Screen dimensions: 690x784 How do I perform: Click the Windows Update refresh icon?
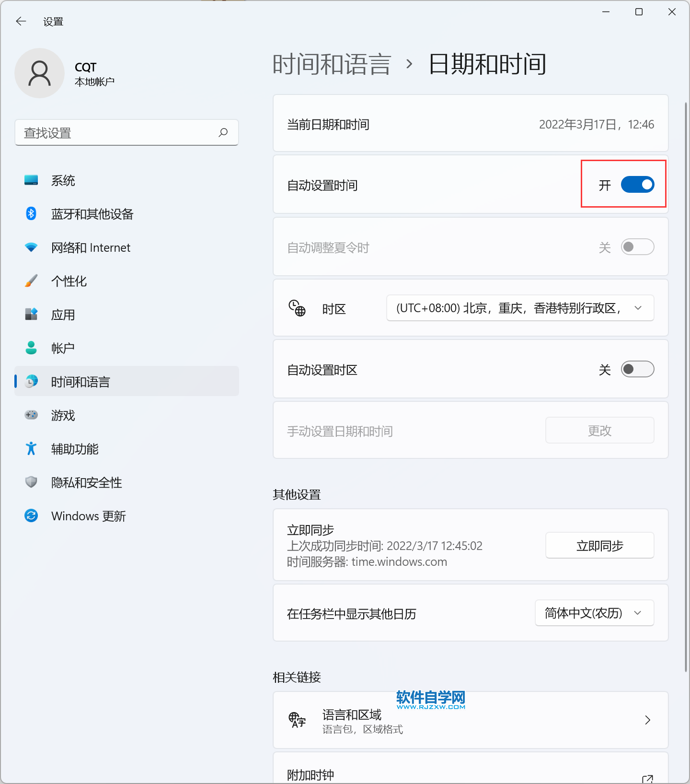[x=31, y=515]
